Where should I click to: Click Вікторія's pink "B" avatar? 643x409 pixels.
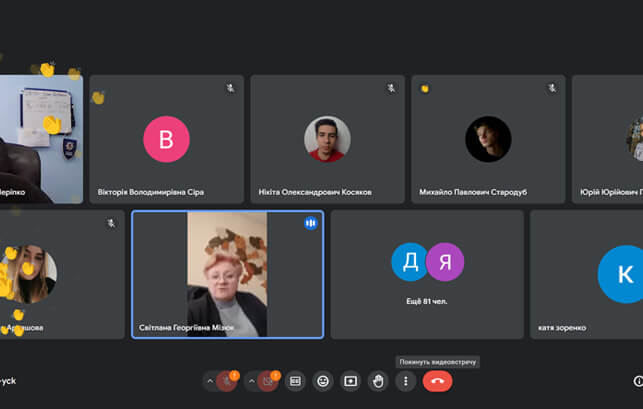tap(166, 139)
